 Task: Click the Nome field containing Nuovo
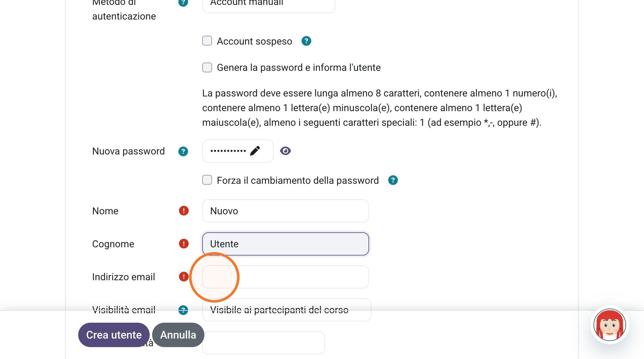(285, 211)
